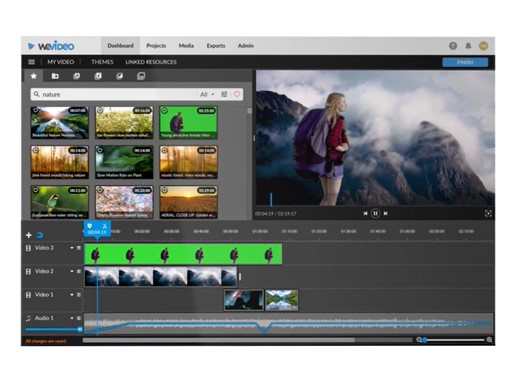Select the star favorites media tab
Viewport: 515px width, 365px height.
coord(34,76)
